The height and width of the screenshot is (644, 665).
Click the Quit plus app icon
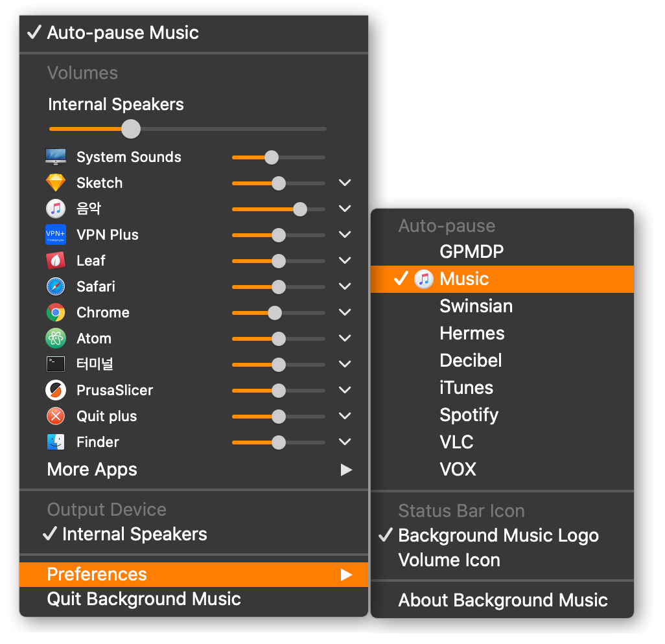coord(56,416)
